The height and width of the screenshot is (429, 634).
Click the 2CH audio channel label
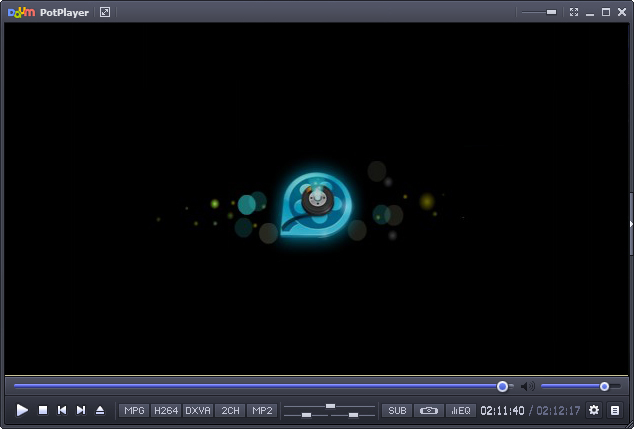[230, 410]
